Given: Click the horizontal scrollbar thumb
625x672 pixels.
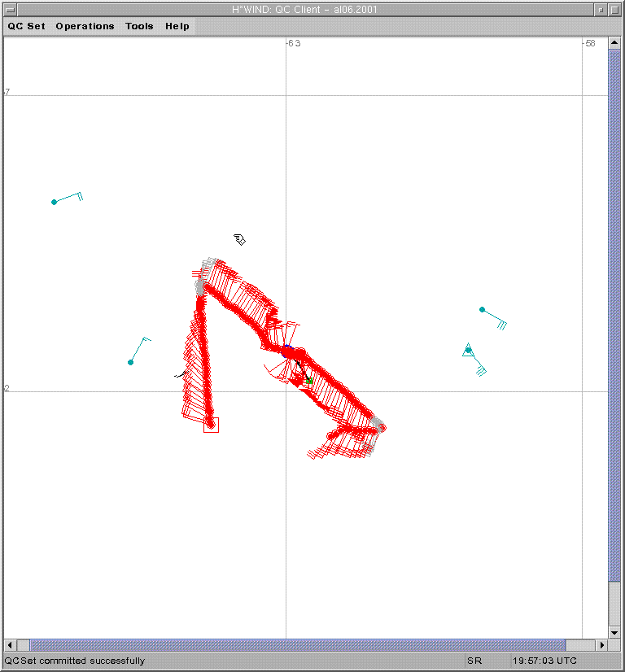Looking at the screenshot, I should click(297, 645).
